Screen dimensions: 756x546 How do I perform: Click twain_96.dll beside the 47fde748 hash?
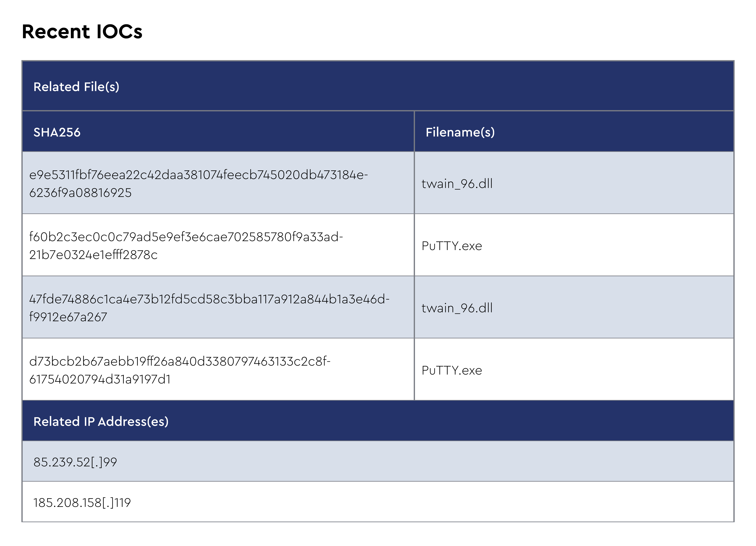coord(457,308)
